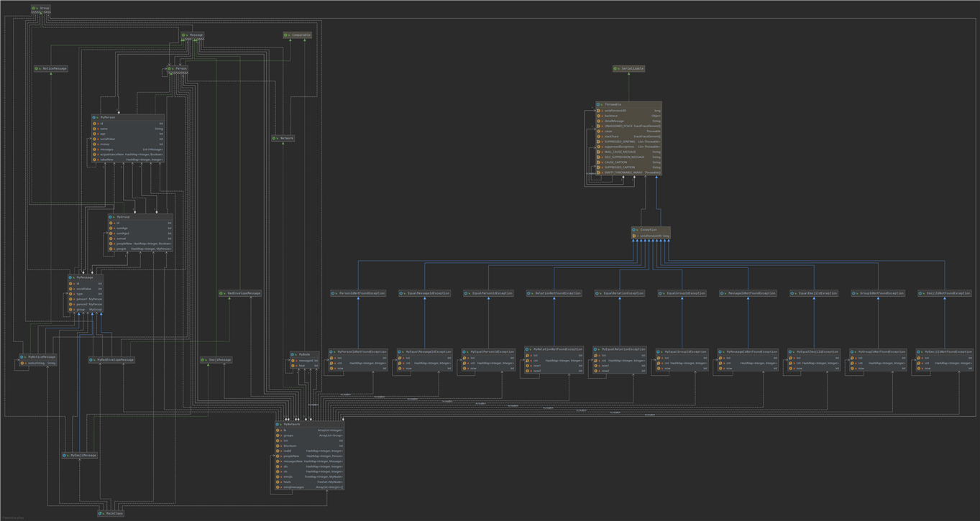Select the Exception class header

(651, 230)
